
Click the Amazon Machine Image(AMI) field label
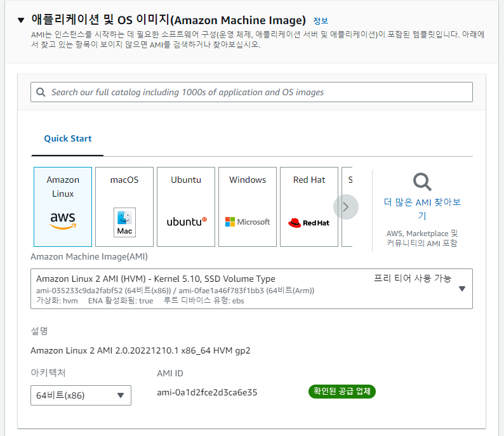tap(89, 257)
